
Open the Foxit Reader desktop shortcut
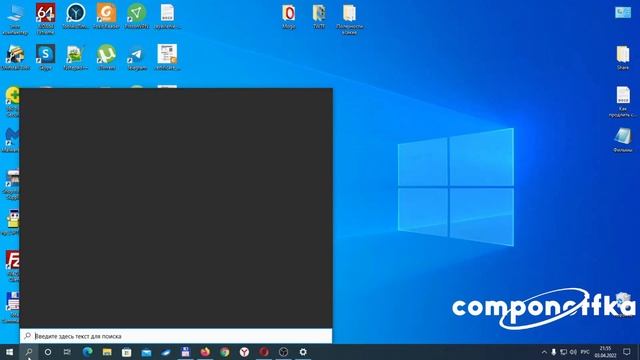tap(106, 16)
